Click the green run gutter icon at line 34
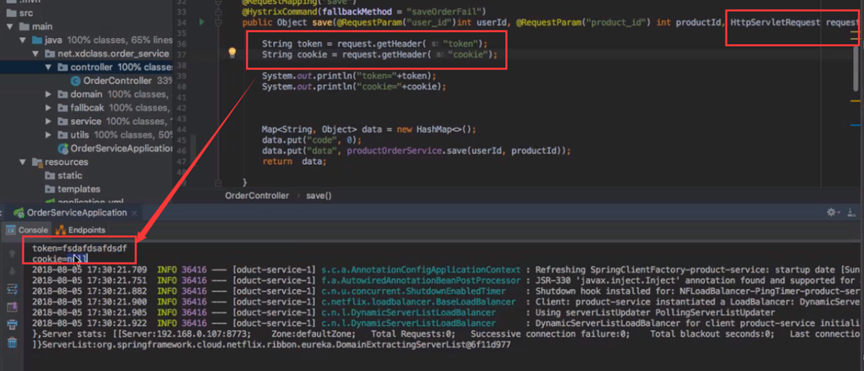 202,22
